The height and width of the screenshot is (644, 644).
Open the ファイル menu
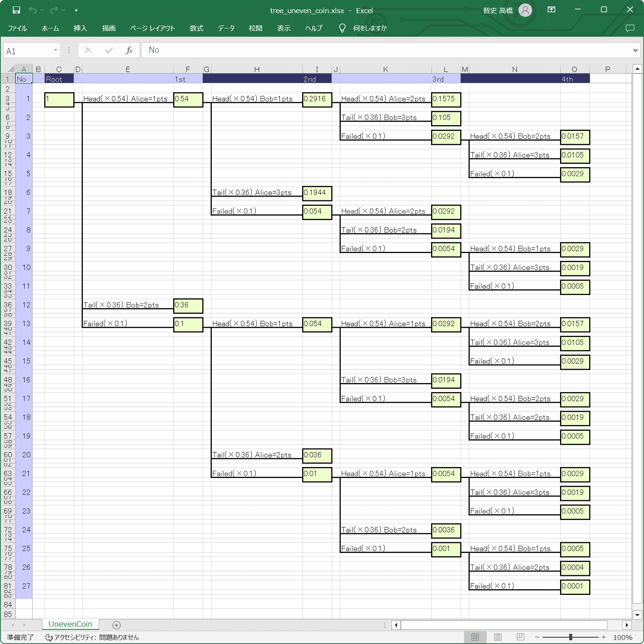(17, 28)
